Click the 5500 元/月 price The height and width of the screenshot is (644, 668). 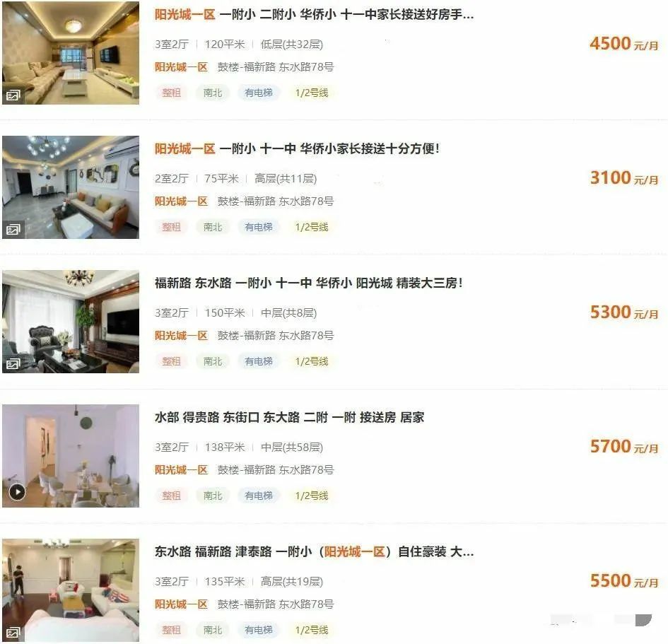click(x=624, y=581)
